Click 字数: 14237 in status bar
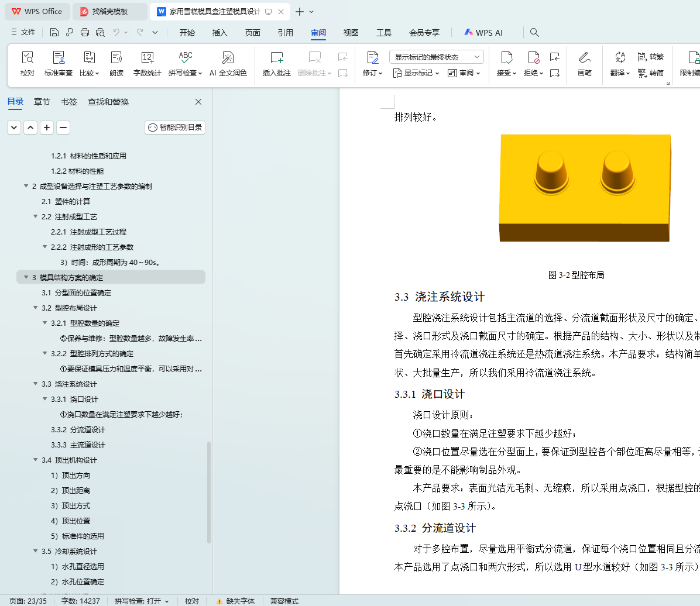The width and height of the screenshot is (700, 606). [80, 601]
